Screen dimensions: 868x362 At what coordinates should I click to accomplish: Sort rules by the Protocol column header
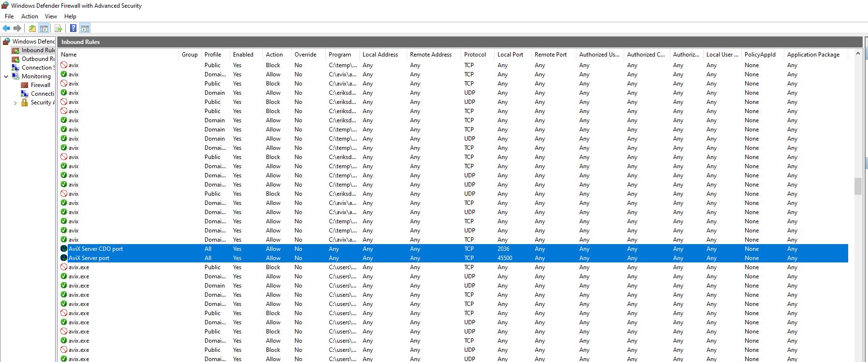click(x=475, y=55)
